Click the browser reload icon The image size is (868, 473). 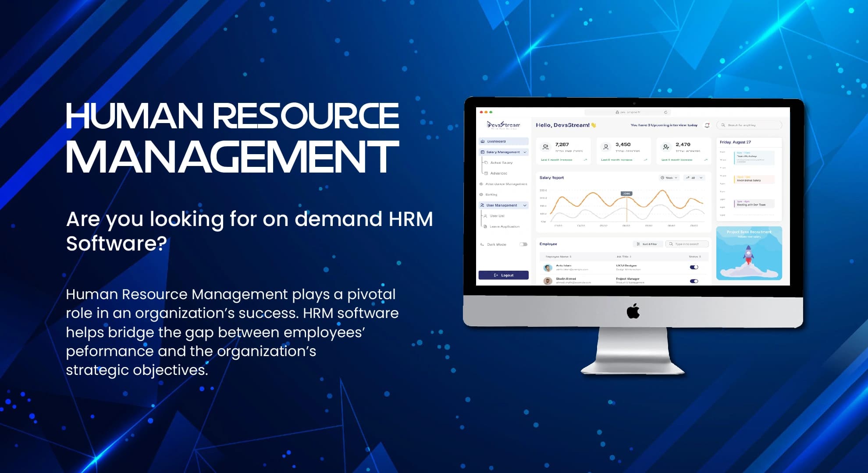tap(665, 112)
